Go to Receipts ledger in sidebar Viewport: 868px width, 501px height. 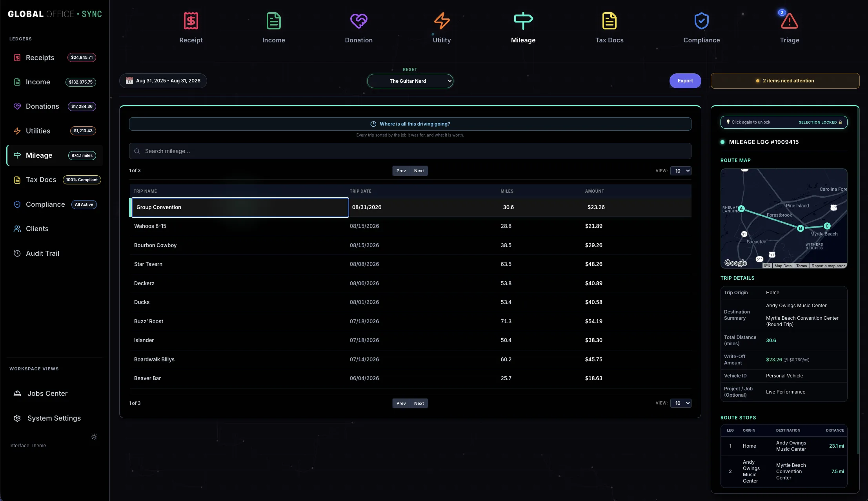point(55,58)
